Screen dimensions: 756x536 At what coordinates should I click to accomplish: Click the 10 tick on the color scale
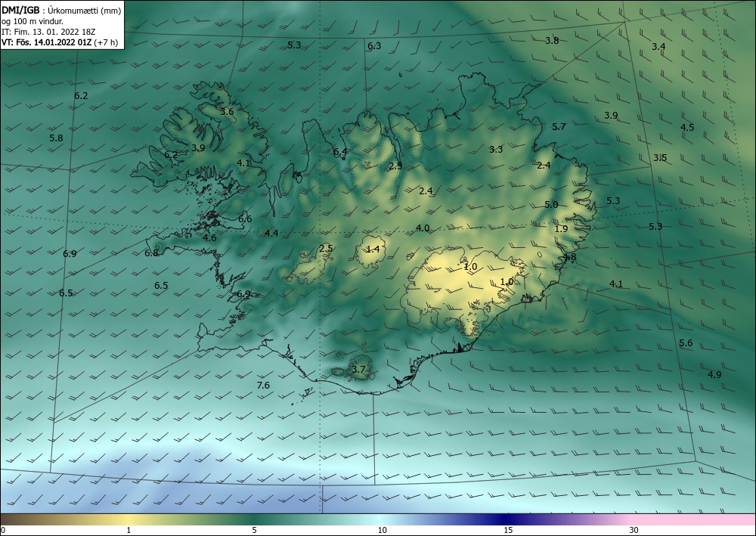point(383,530)
